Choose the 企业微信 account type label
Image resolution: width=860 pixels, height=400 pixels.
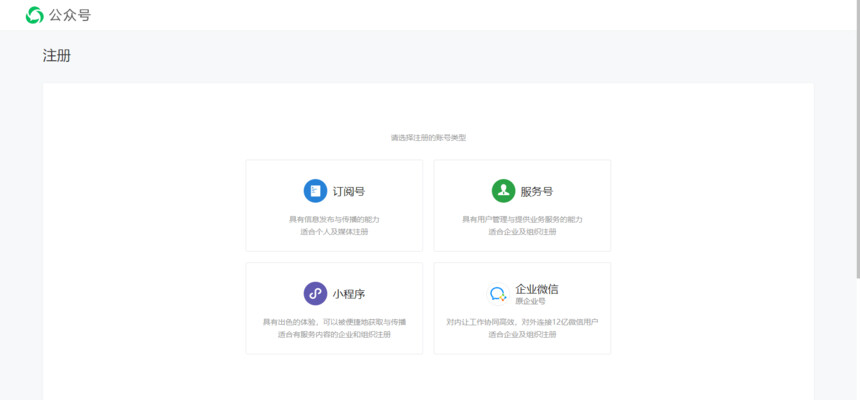537,289
